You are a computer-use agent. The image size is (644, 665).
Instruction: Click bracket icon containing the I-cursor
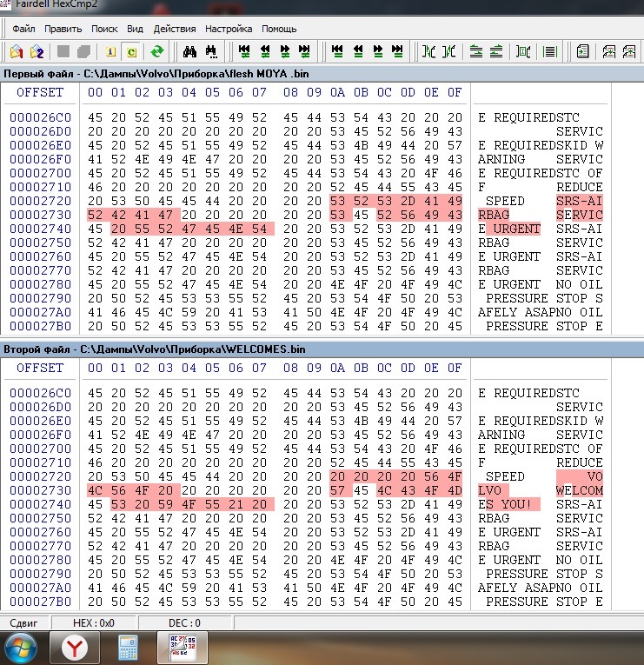click(522, 52)
